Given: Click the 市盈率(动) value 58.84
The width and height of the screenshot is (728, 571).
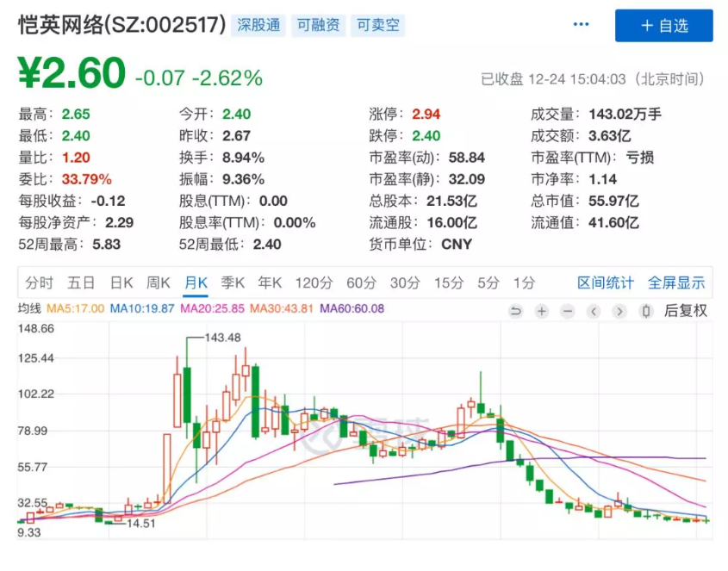Looking at the screenshot, I should (467, 158).
